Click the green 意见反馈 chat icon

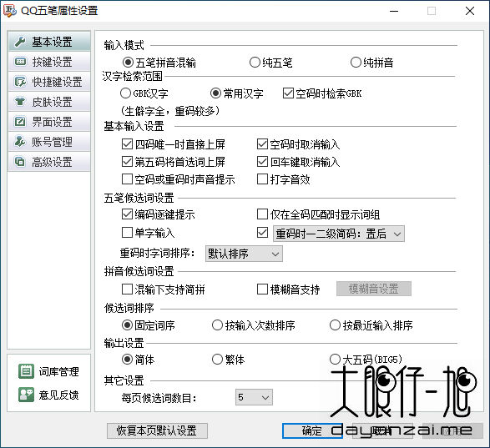click(x=26, y=395)
